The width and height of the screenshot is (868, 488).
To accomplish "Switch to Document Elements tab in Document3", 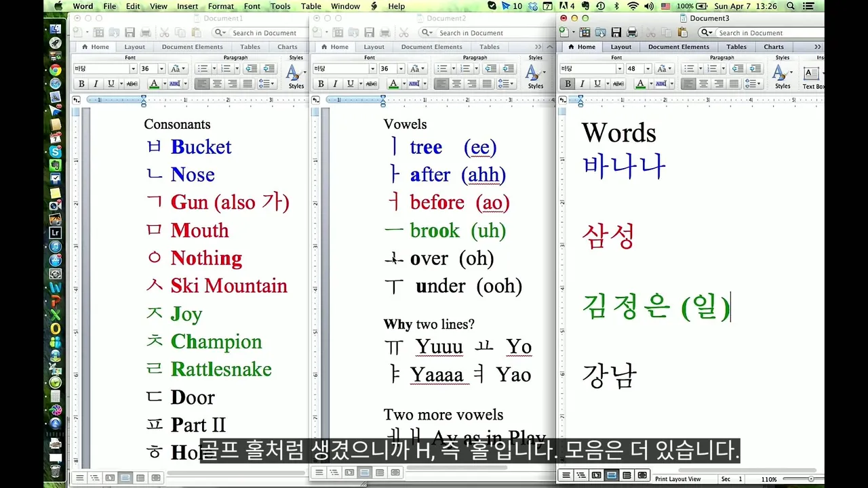I will click(679, 47).
